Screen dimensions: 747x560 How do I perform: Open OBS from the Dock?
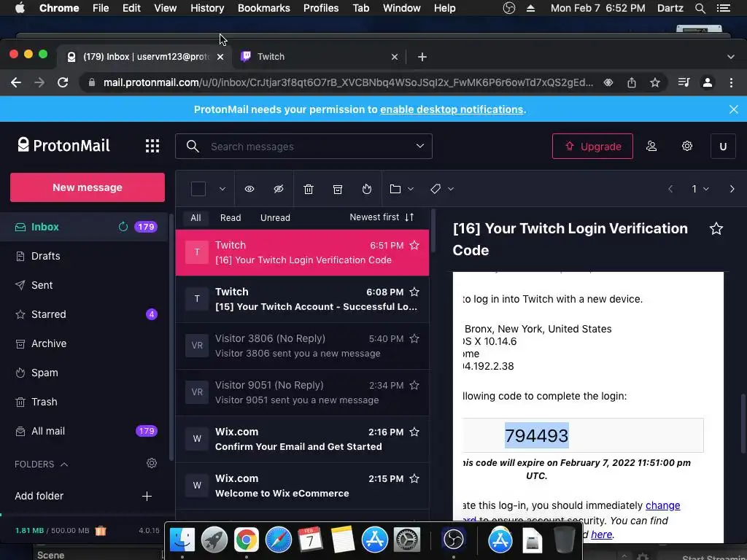(x=453, y=540)
